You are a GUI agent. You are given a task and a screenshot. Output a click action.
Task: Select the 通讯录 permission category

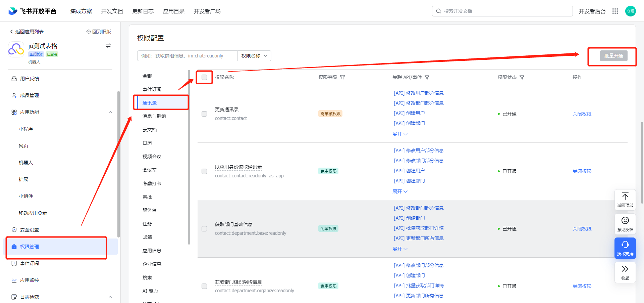pos(162,103)
